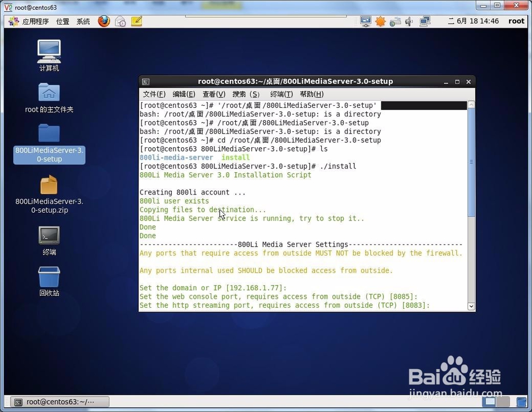The image size is (532, 412).
Task: Minimize the terminal window
Action: [x=446, y=82]
